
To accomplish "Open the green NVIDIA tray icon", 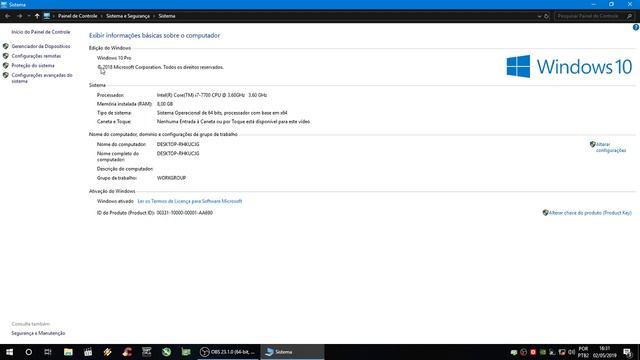I will click(543, 352).
